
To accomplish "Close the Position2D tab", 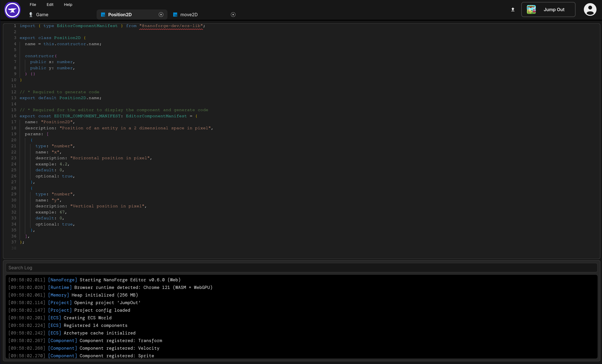I will point(161,15).
